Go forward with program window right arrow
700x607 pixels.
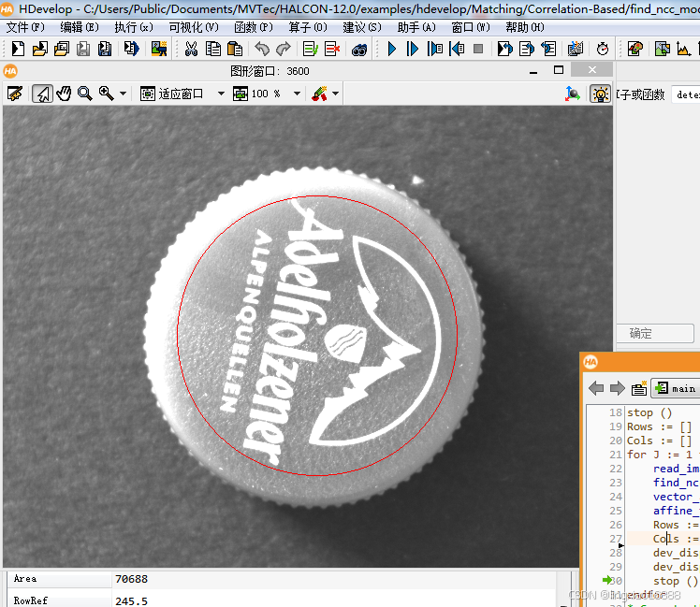(618, 388)
